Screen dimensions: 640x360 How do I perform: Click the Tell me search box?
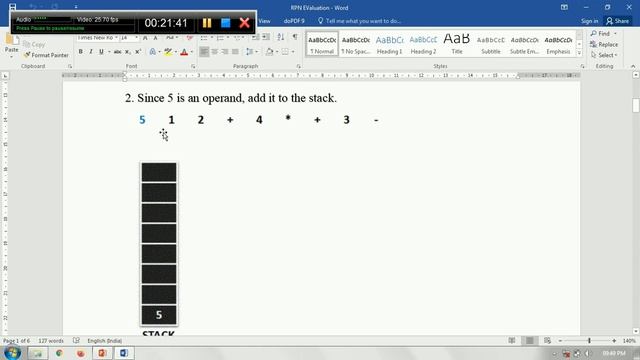point(360,21)
